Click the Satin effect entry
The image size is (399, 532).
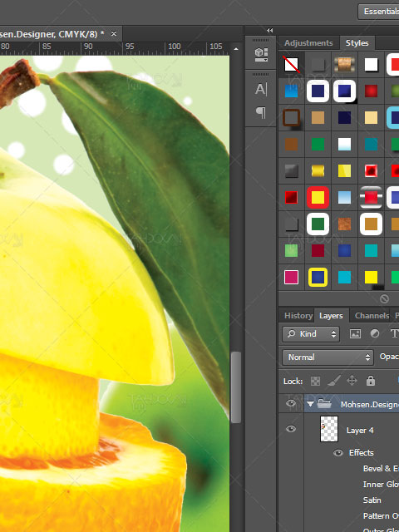(372, 500)
